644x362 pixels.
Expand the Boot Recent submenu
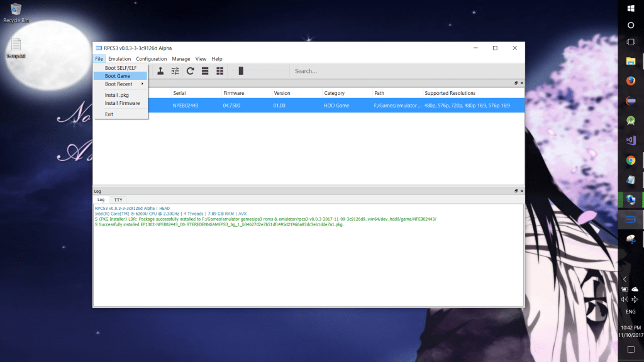(x=121, y=84)
